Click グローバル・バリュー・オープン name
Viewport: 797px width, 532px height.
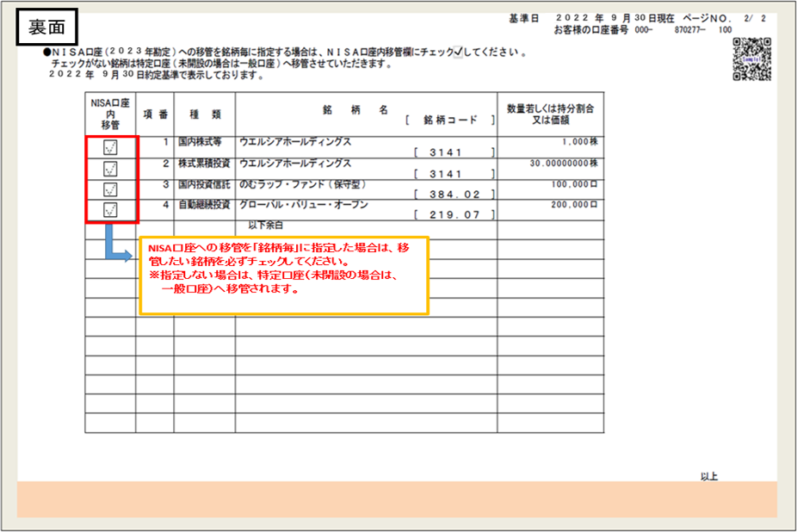tap(304, 205)
